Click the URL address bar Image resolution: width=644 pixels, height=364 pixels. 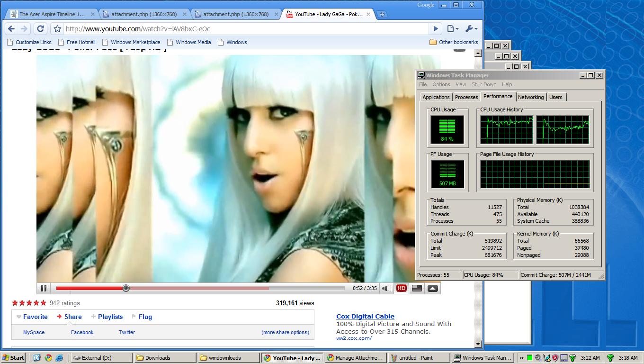[246, 29]
